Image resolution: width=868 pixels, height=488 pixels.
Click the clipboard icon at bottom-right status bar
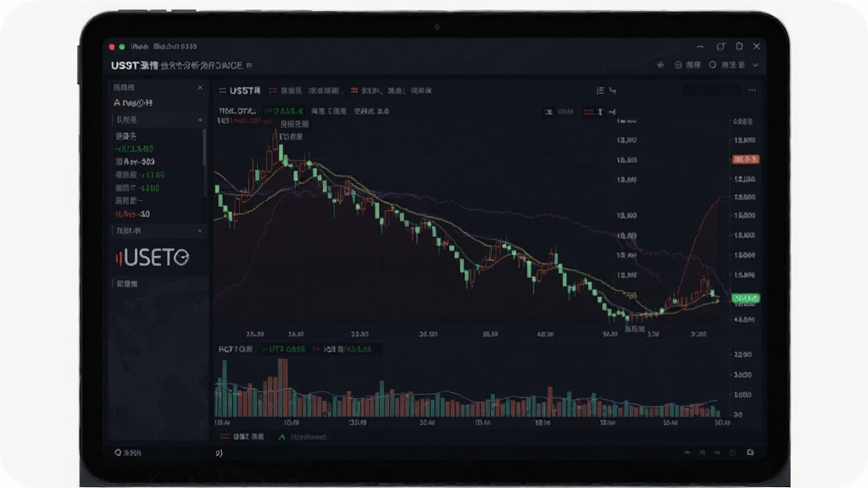coord(750,452)
